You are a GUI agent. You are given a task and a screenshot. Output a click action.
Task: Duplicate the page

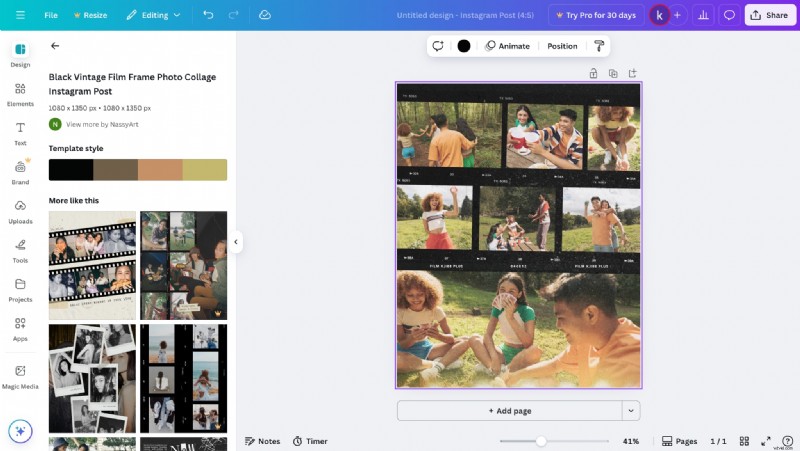[x=613, y=73]
